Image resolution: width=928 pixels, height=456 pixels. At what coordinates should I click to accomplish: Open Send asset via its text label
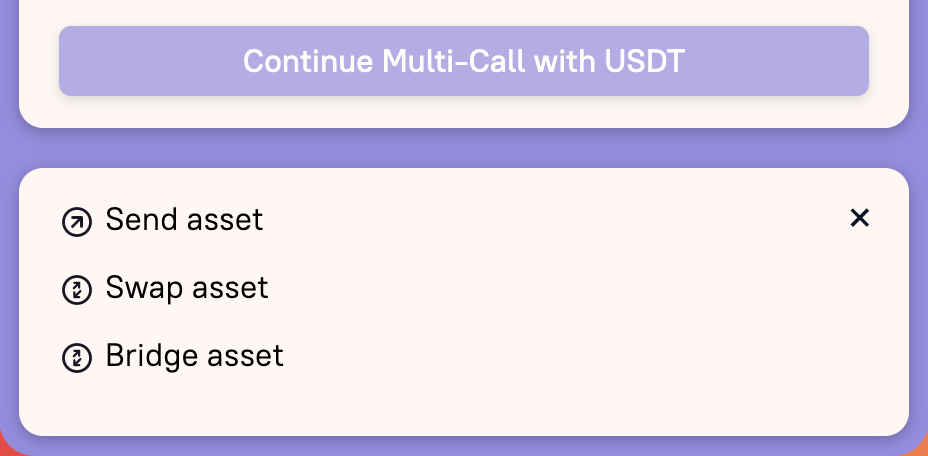coord(184,219)
